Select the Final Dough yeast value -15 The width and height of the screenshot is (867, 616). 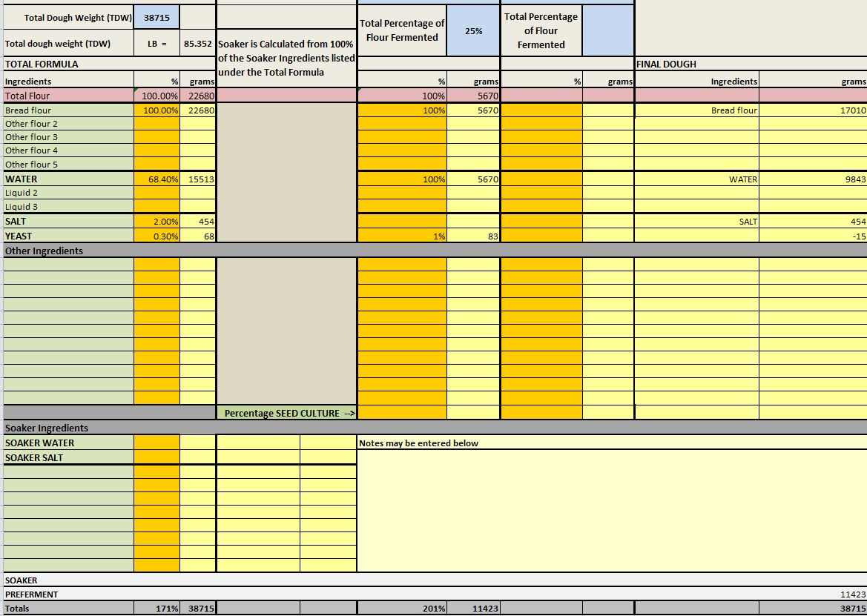(812, 236)
